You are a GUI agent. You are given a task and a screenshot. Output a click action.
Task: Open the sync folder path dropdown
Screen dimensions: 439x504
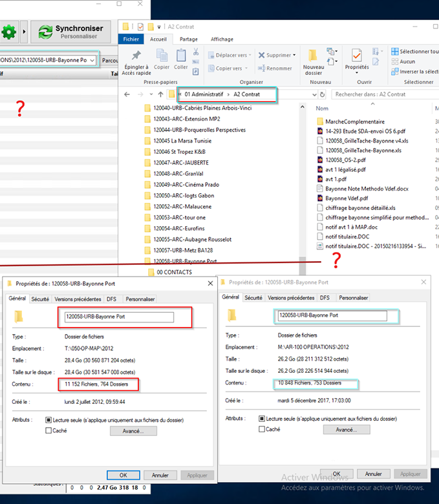pos(92,60)
